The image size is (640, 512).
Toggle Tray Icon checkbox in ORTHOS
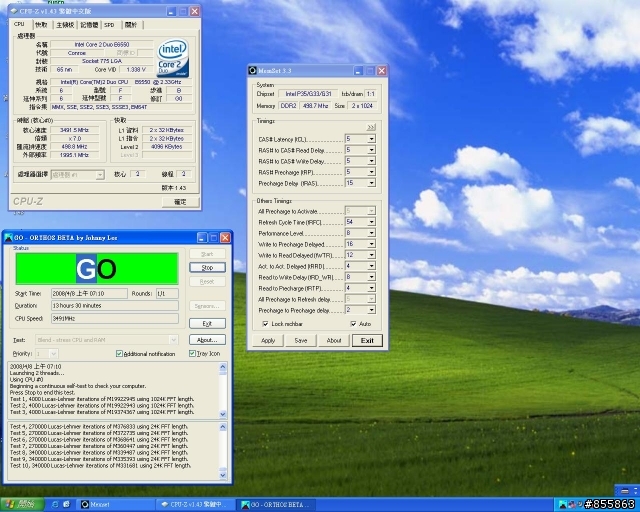pos(192,354)
